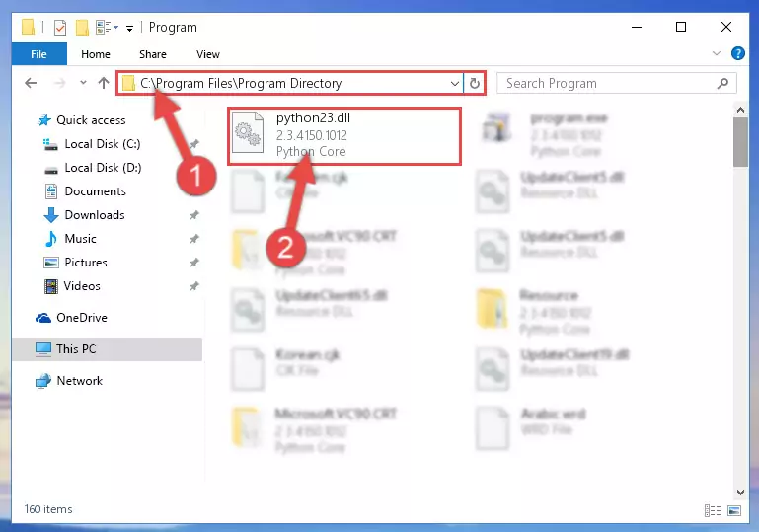Click the New folder icon in title bar
This screenshot has height=532, width=759.
[82, 28]
